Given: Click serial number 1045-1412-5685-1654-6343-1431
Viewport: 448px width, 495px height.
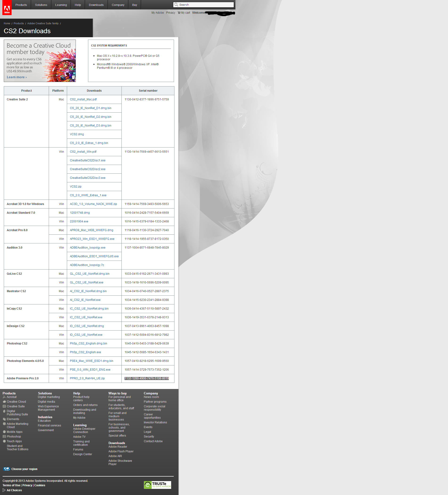Looking at the screenshot, I should click(147, 352).
